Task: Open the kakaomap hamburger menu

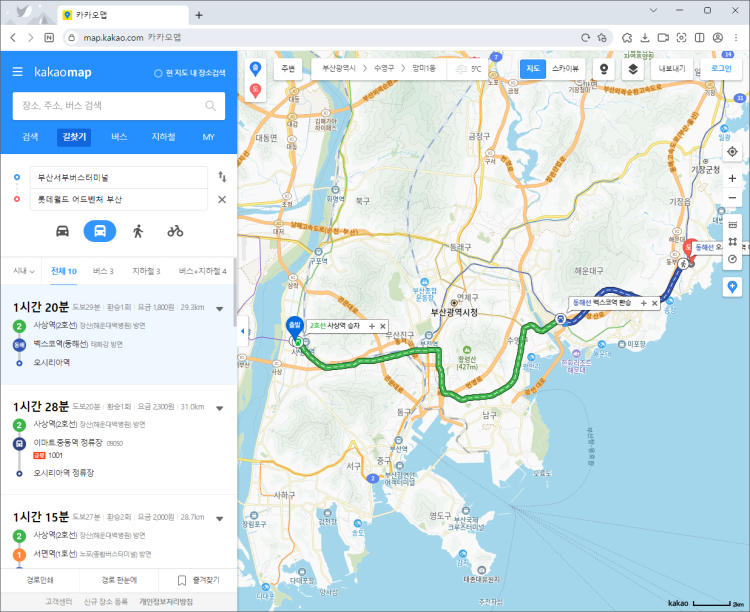Action: 18,72
